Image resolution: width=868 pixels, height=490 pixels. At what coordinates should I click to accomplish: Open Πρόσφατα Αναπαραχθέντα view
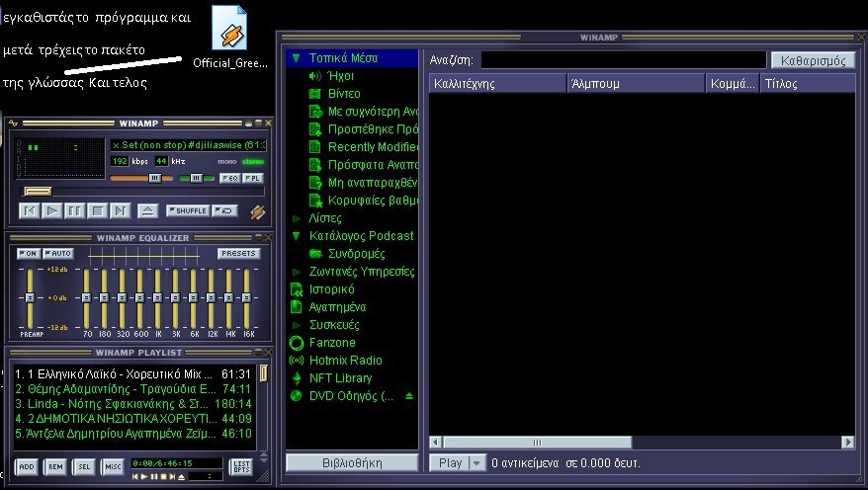point(364,164)
